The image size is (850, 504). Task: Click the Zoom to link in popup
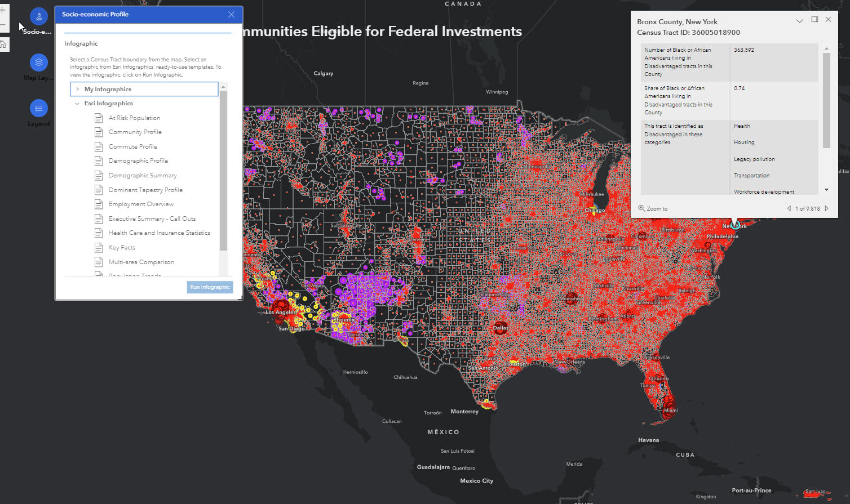click(x=653, y=208)
